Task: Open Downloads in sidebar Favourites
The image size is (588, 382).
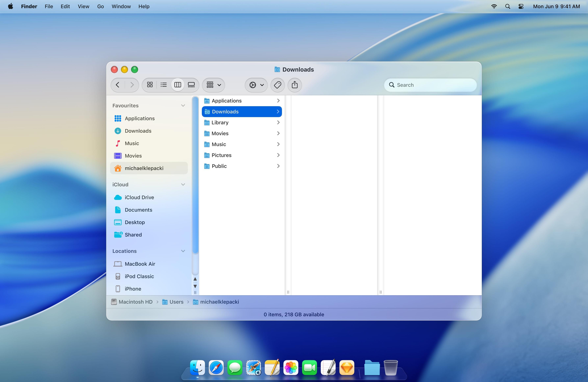Action: 149,131
